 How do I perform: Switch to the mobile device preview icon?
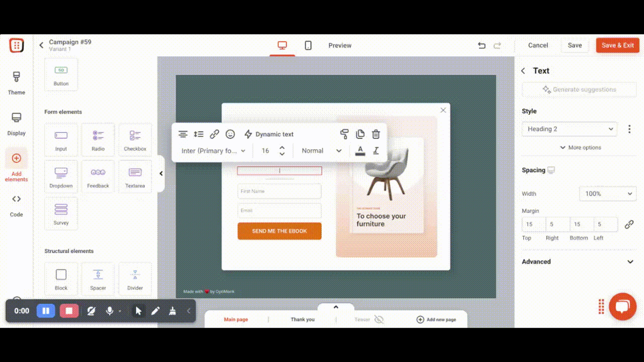pyautogui.click(x=308, y=45)
